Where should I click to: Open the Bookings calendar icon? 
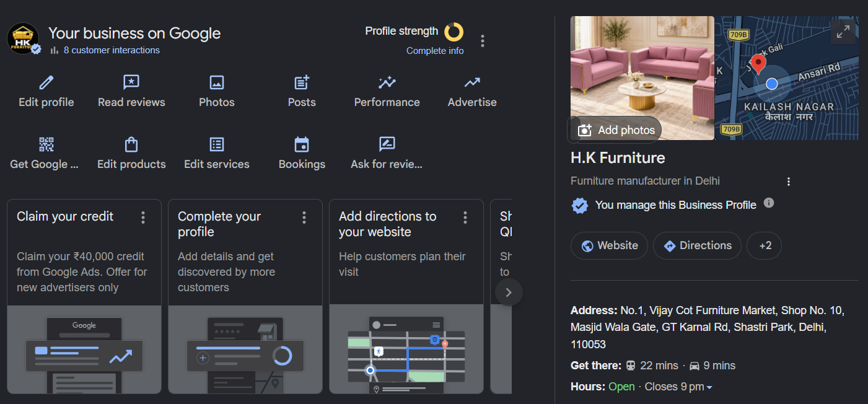302,144
